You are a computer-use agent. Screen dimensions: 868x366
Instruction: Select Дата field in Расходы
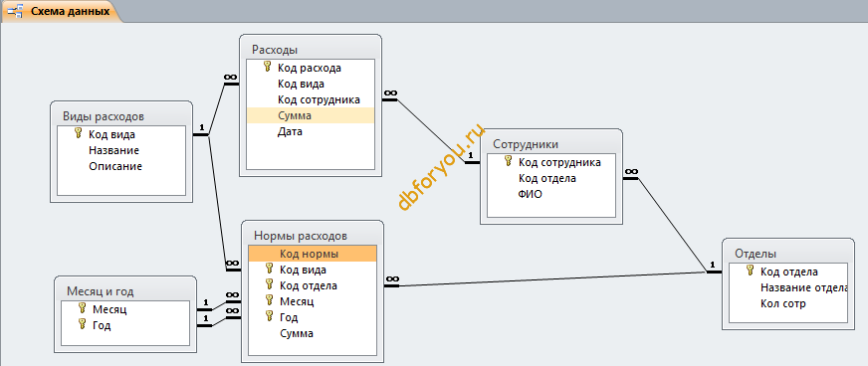[310, 132]
